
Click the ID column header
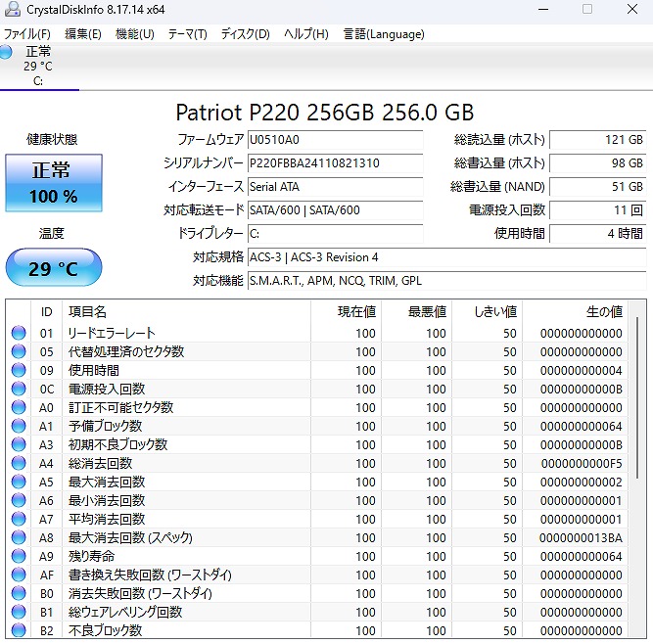click(47, 312)
